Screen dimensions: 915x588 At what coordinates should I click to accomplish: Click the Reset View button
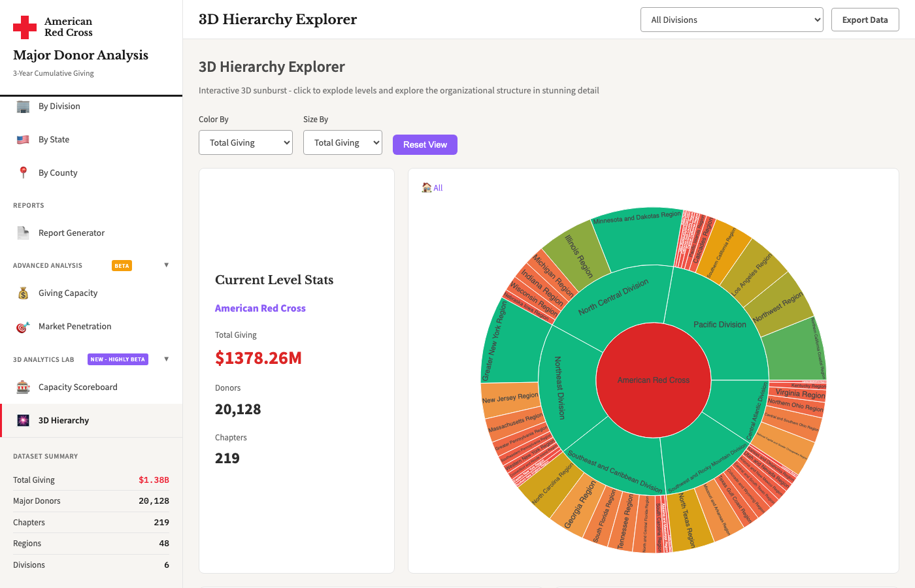[425, 144]
